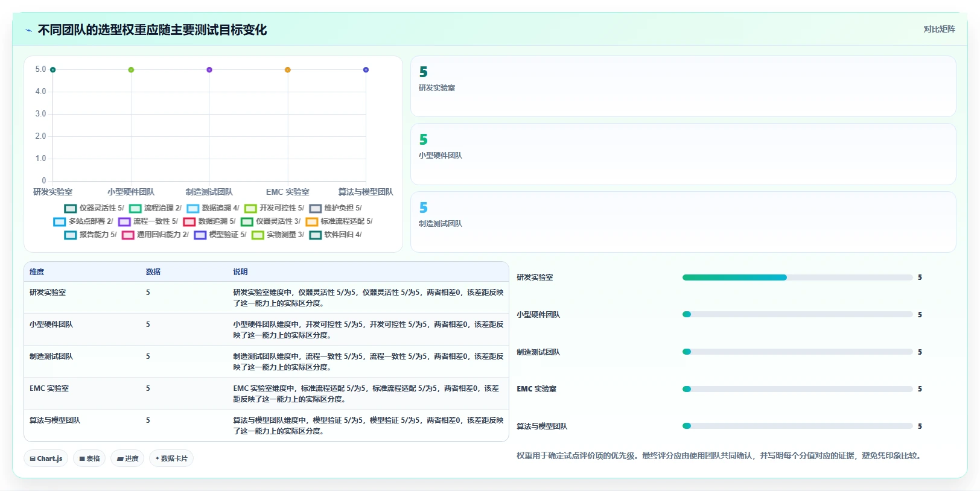Click description starting 研发实验室维度中

click(x=368, y=298)
